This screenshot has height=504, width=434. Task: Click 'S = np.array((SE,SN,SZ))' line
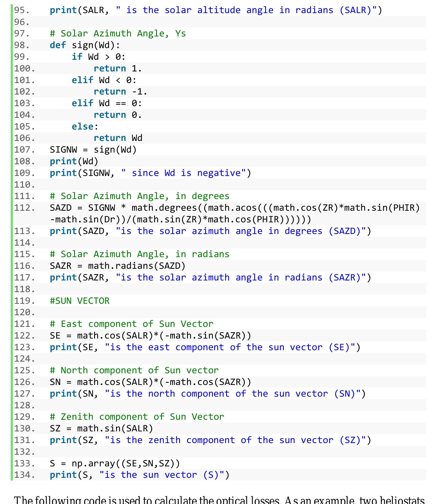point(115,463)
